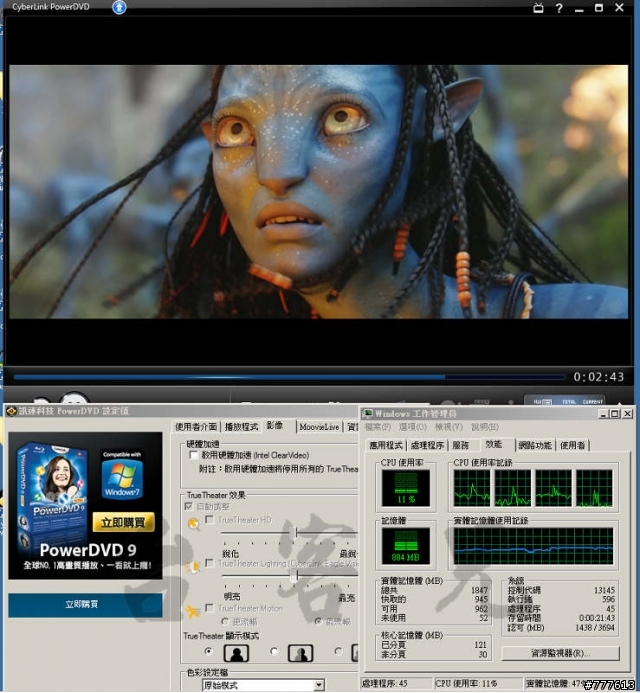Click the 認可 (MB) value 1438 / 3694
Image resolution: width=640 pixels, height=693 pixels.
point(595,628)
